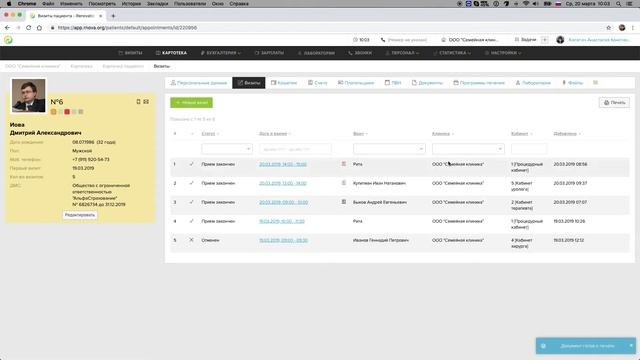The width and height of the screenshot is (640, 360).
Task: Close the print-ready notification popup
Action: [x=631, y=346]
